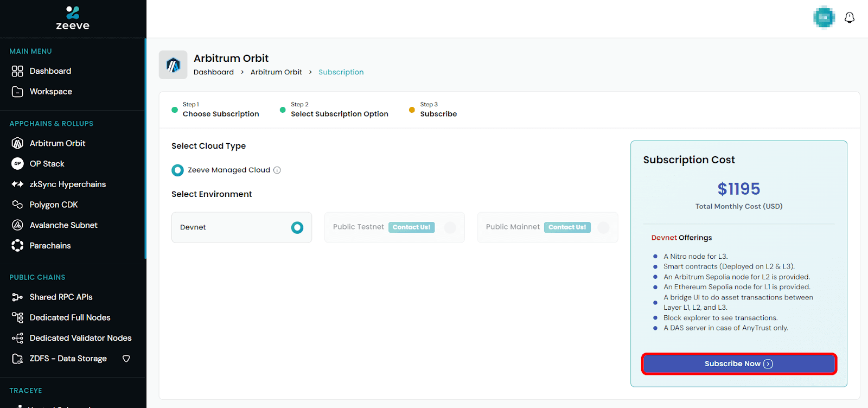The height and width of the screenshot is (408, 868).
Task: Select the Public Mainnet radio button
Action: pyautogui.click(x=603, y=228)
